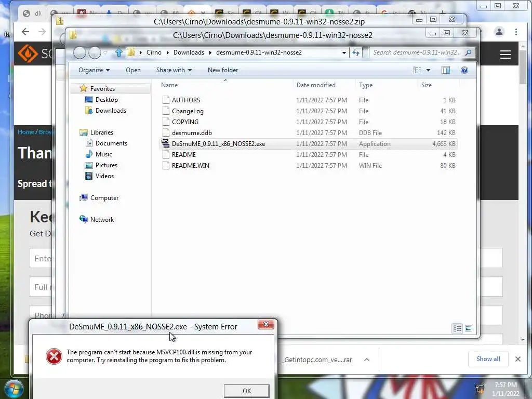The image size is (532, 399).
Task: Select the ChangeLog file
Action: 309,111
